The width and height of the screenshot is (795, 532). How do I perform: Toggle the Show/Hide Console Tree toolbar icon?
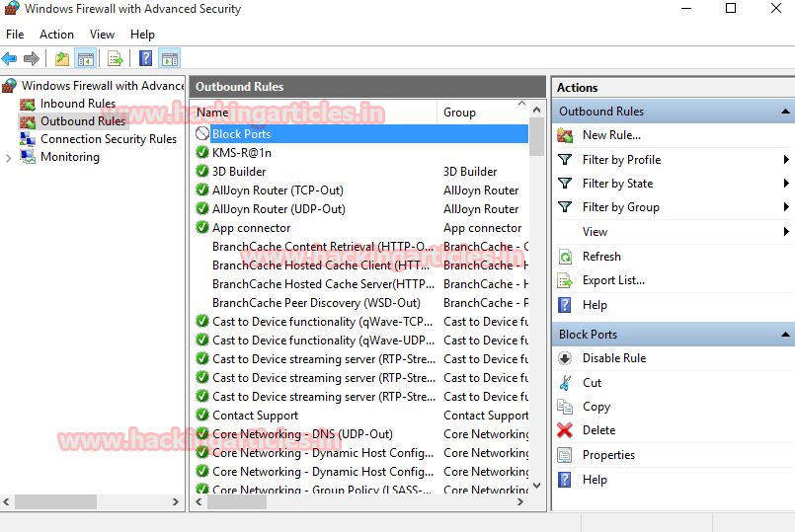coord(86,59)
